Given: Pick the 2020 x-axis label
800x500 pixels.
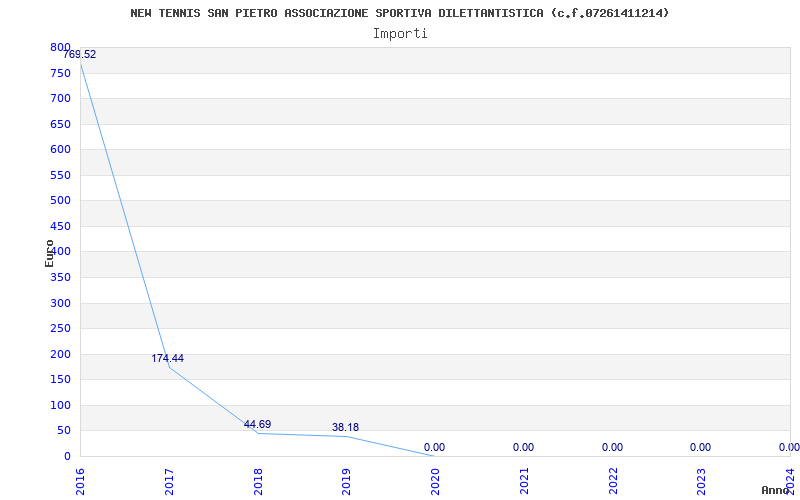Looking at the screenshot, I should 435,482.
